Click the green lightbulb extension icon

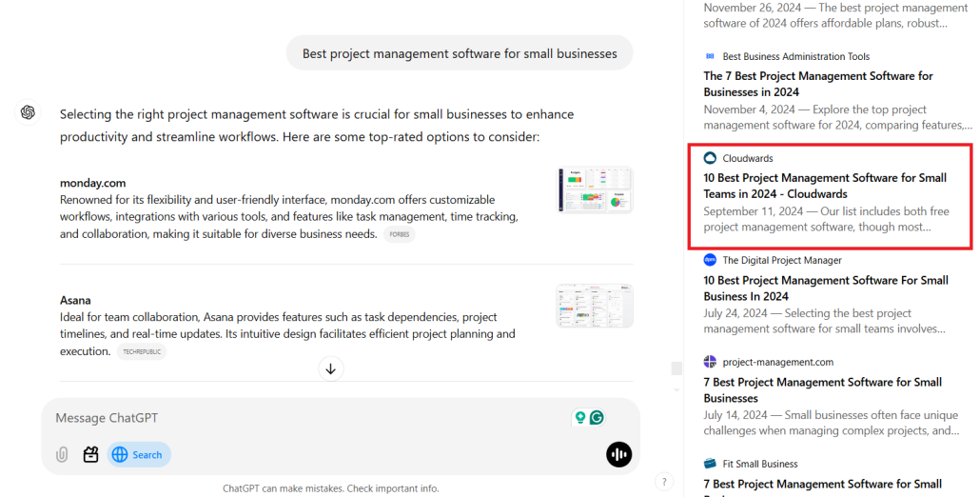tap(580, 417)
